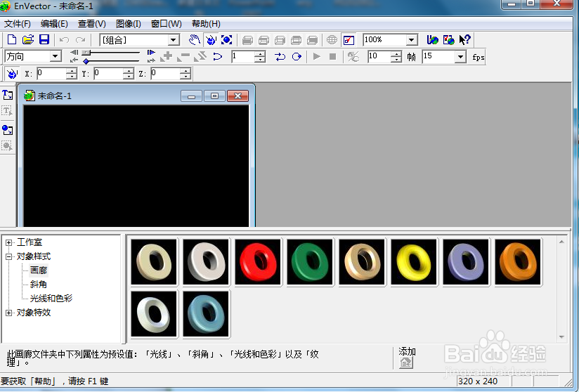
Task: Expand the 工作室 tree node
Action: coord(9,242)
